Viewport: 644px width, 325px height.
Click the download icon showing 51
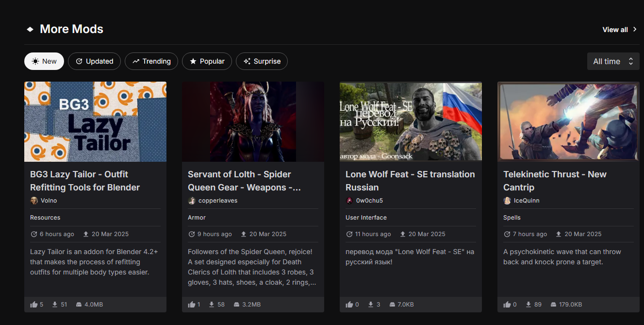(55, 305)
